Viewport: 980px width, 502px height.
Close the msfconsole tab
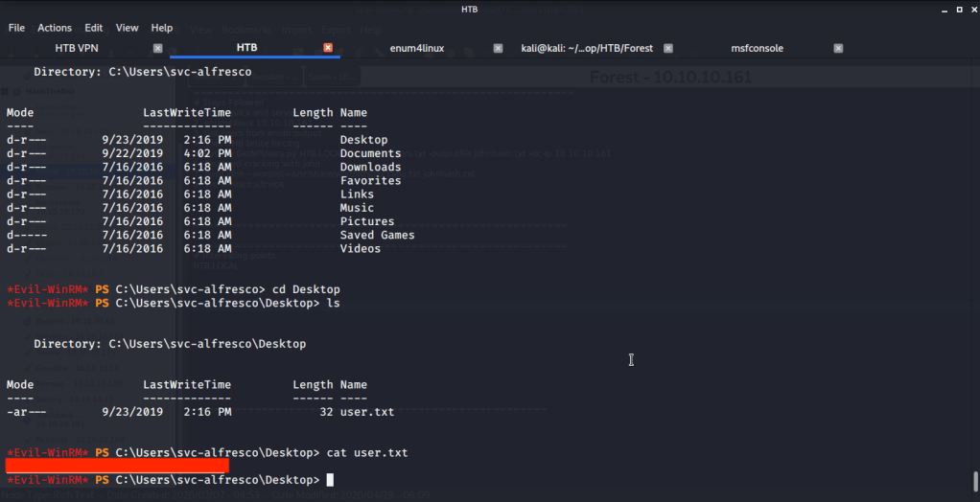(838, 48)
